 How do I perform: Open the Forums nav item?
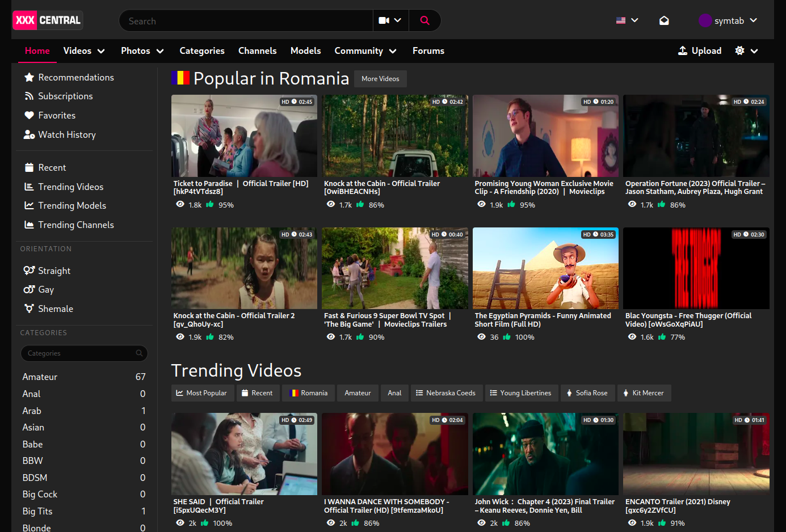click(x=428, y=51)
